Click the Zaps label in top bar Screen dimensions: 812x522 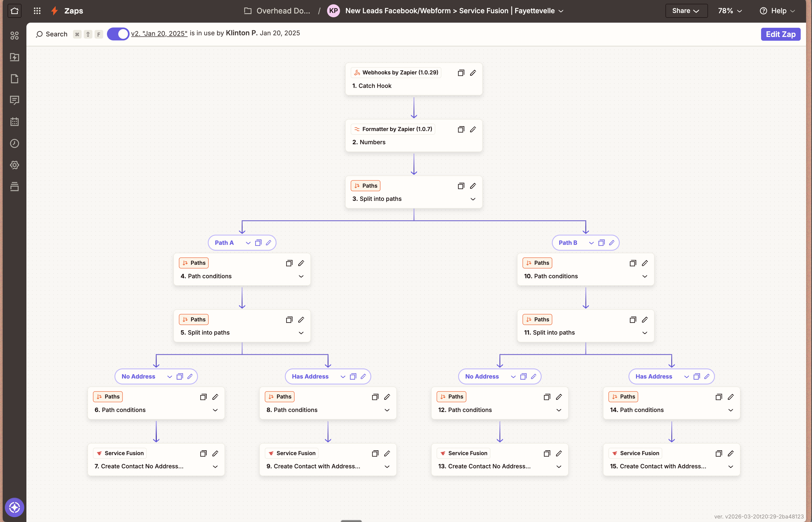click(74, 11)
